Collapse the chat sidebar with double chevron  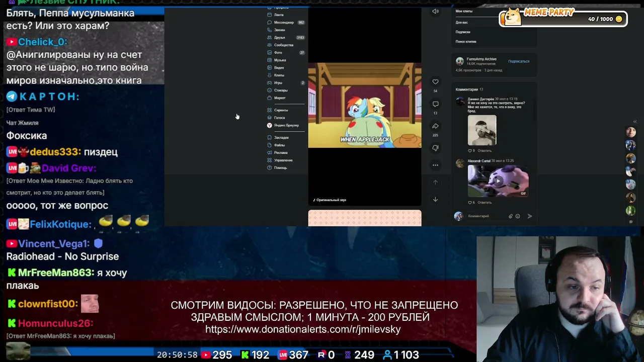pyautogui.click(x=635, y=122)
